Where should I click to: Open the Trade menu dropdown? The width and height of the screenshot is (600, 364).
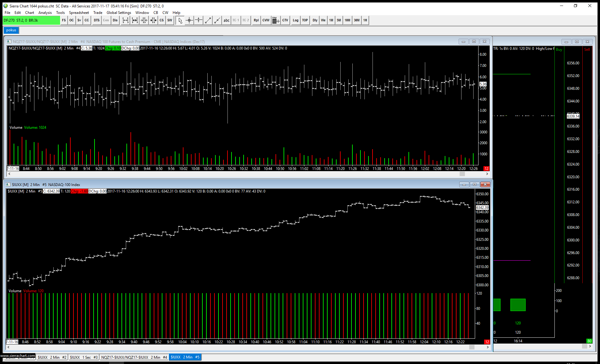[98, 13]
